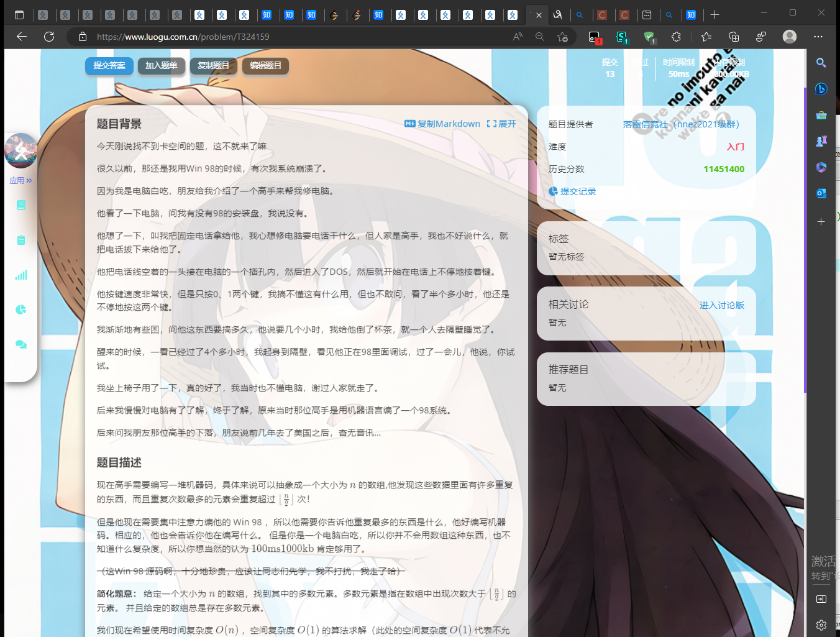
Task: Add this page to favorites
Action: coord(563,37)
